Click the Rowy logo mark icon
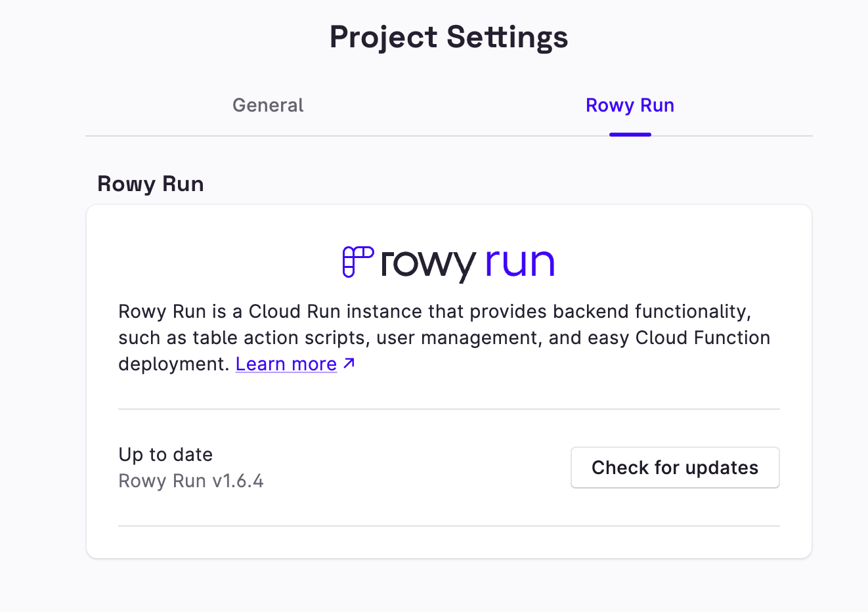 358,262
